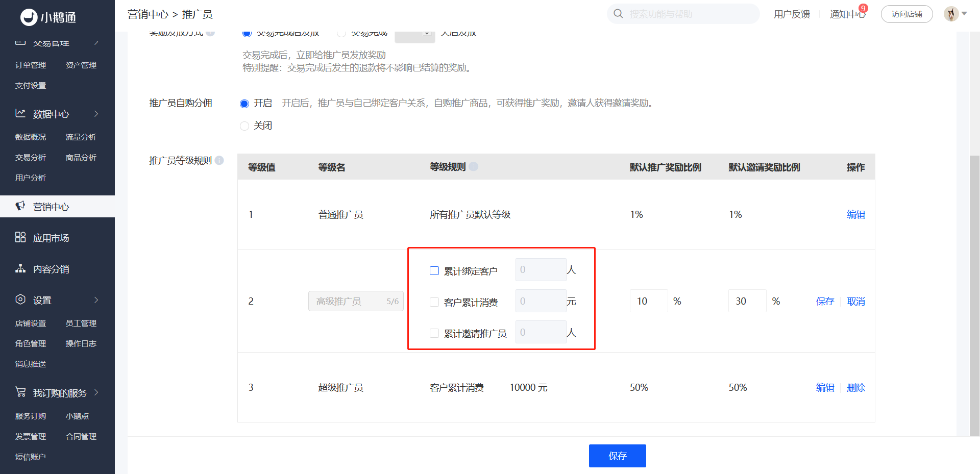The image size is (980, 474).
Task: Click the 我订购的服务 cart icon
Action: click(20, 392)
